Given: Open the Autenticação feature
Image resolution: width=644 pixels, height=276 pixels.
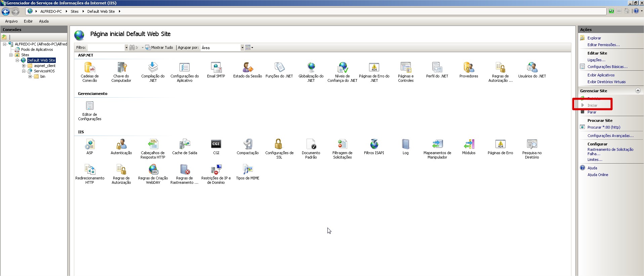Looking at the screenshot, I should (121, 147).
